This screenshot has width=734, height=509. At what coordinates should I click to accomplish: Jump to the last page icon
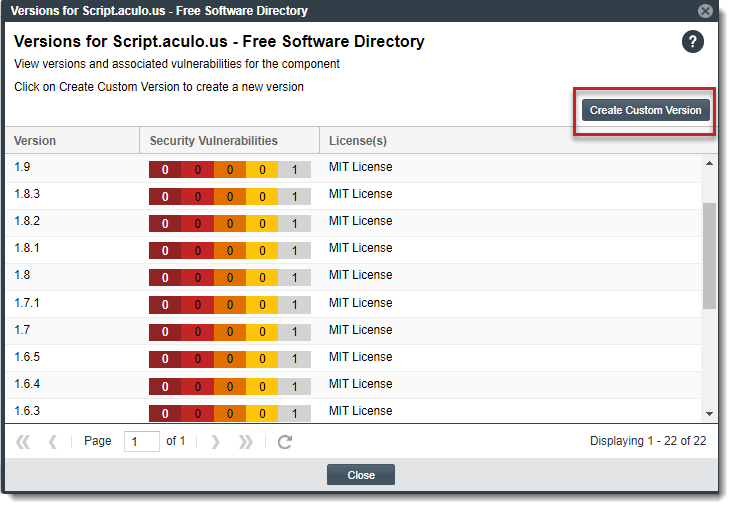(x=245, y=442)
